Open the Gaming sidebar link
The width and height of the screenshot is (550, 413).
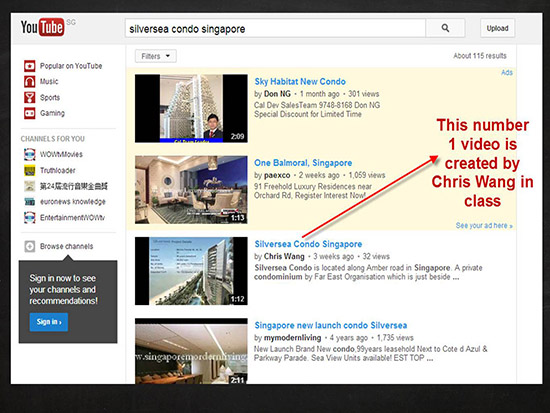coord(52,113)
